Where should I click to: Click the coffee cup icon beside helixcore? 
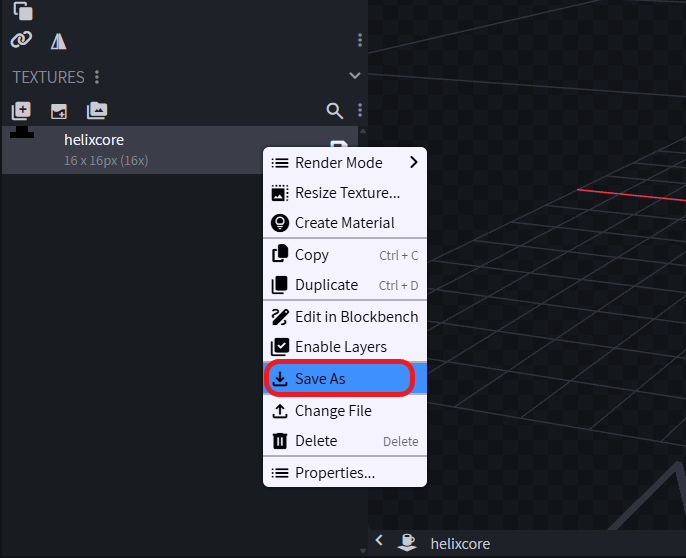point(408,543)
